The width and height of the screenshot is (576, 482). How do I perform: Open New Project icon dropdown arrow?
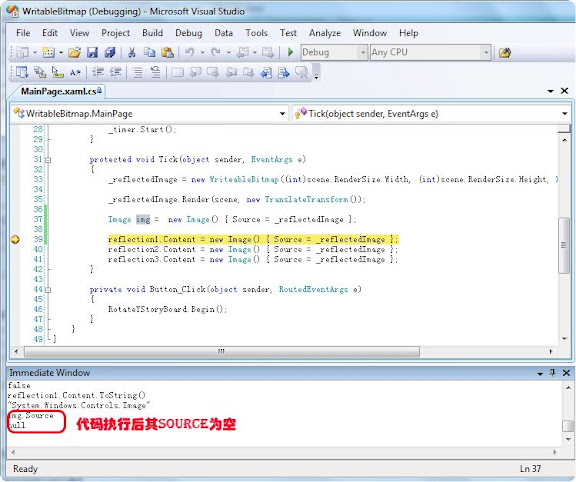click(x=35, y=53)
